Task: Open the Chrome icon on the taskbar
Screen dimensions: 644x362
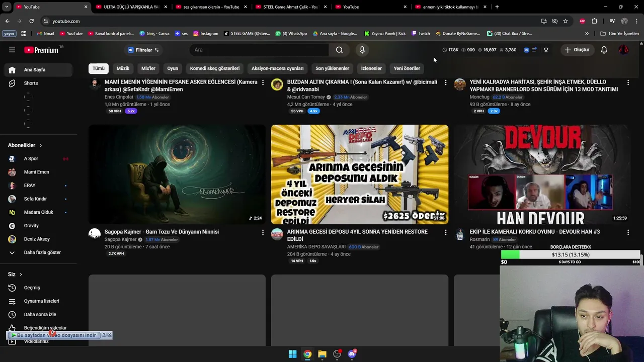Action: 307,354
